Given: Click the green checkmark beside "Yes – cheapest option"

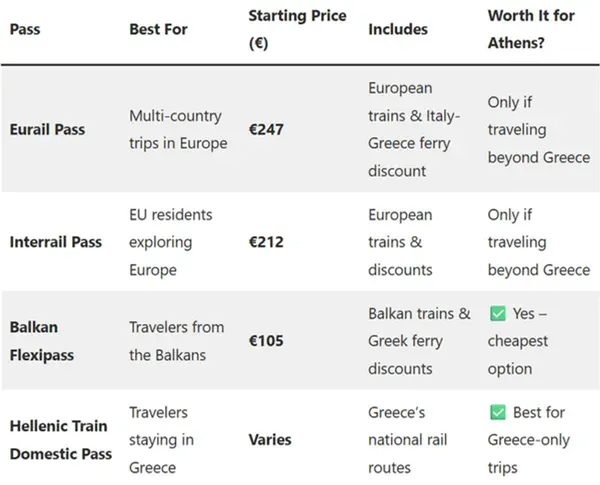Looking at the screenshot, I should (497, 314).
